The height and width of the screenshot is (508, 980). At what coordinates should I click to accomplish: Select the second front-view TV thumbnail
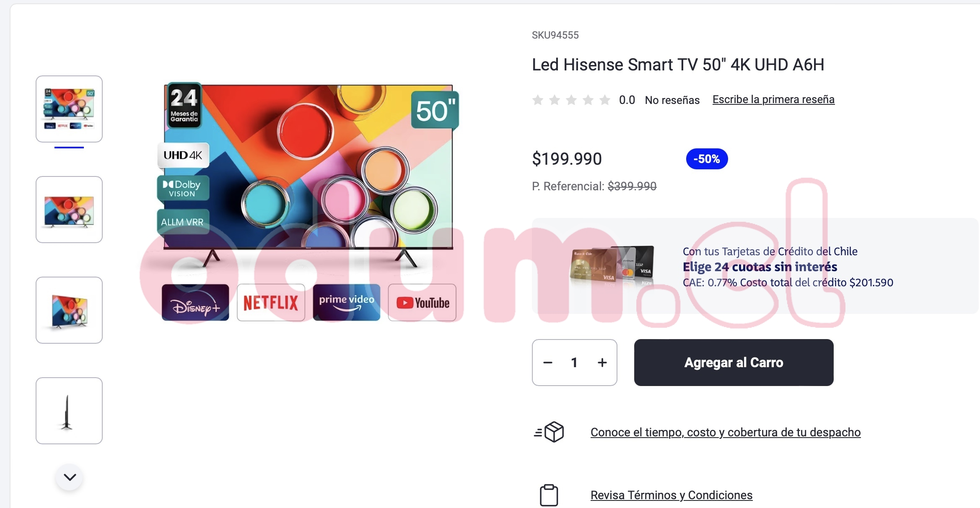tap(69, 210)
